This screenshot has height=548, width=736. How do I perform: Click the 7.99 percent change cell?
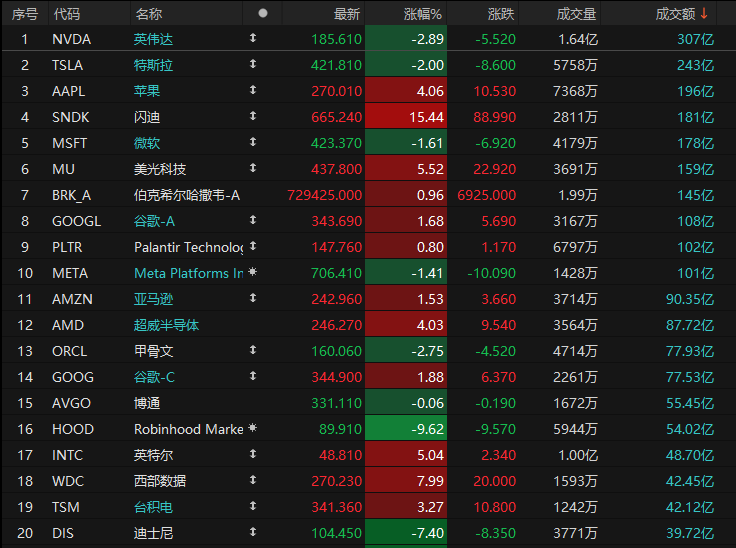pyautogui.click(x=406, y=481)
